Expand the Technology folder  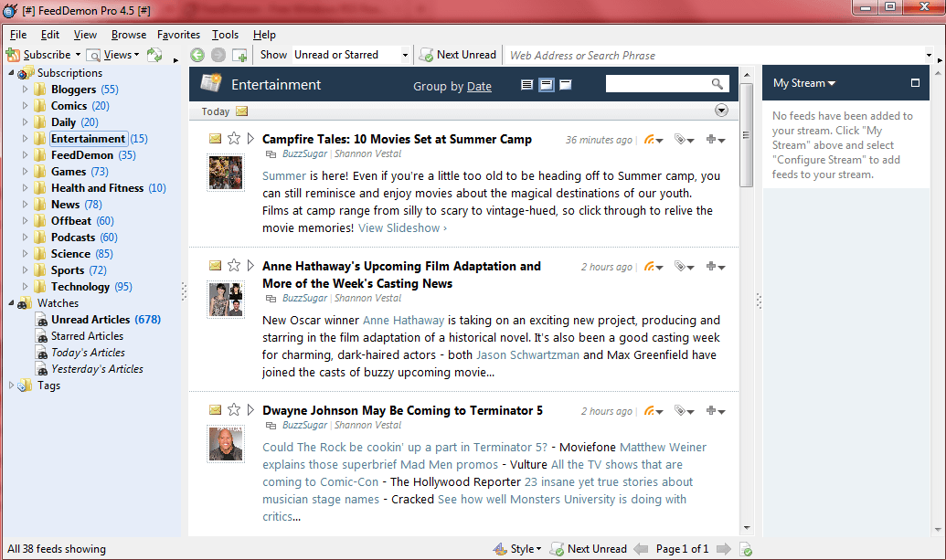[25, 286]
